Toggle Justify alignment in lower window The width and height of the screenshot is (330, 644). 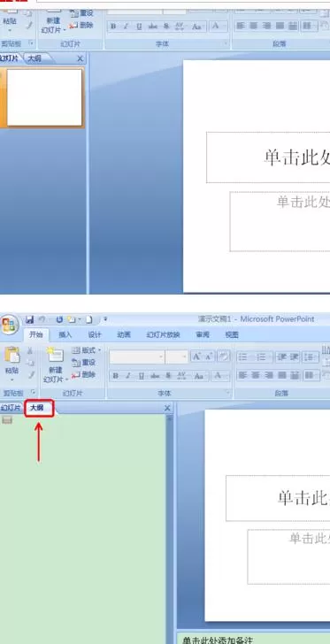(281, 375)
